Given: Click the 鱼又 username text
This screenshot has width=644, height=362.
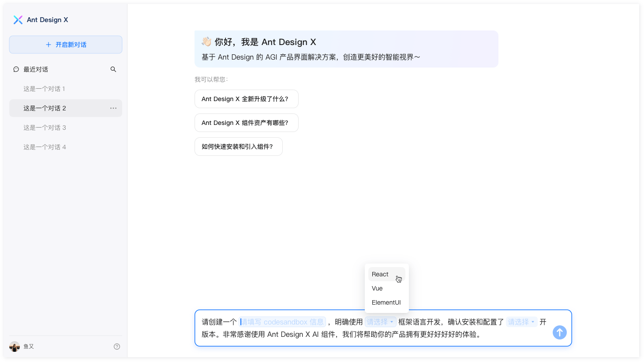Looking at the screenshot, I should click(x=29, y=347).
